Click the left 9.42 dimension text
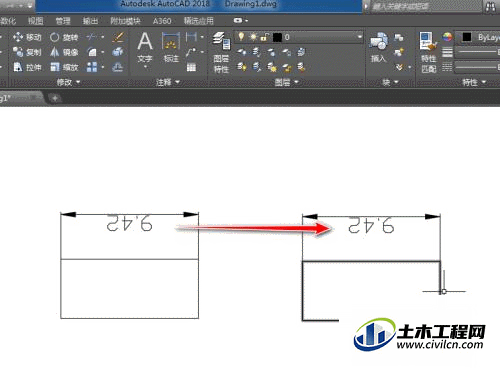Screen dimensions: 500x375 [130, 223]
